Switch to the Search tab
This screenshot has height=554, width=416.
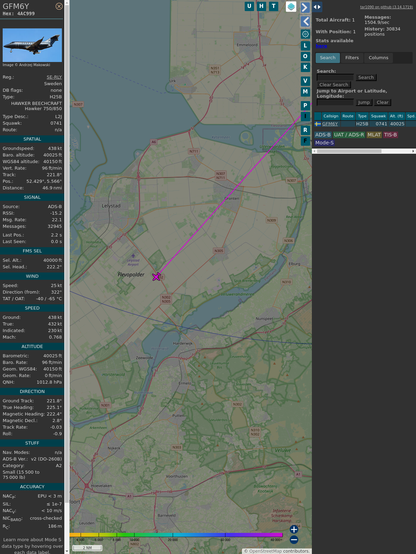click(x=328, y=58)
